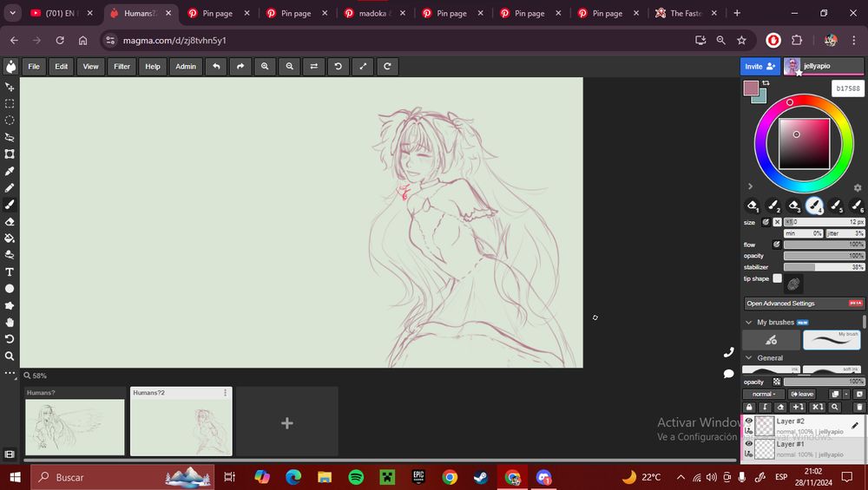Viewport: 868px width, 490px height.
Task: Delete layer with the trash icon
Action: [x=859, y=407]
